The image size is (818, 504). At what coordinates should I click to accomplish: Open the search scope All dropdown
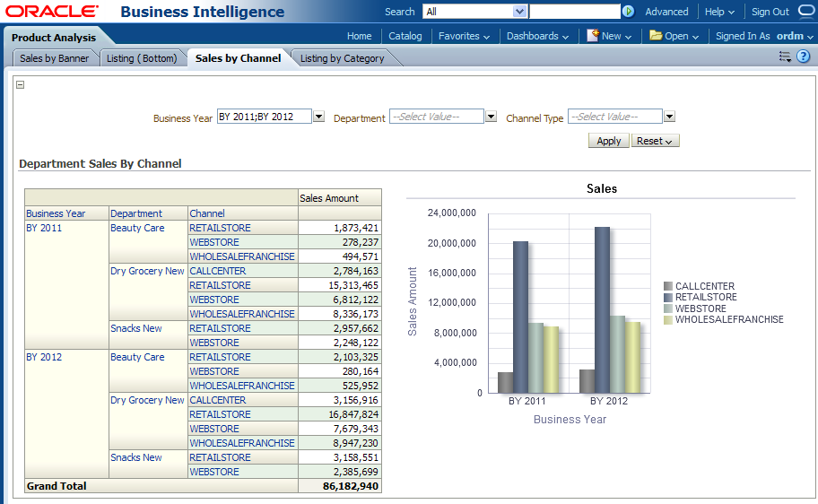[x=519, y=12]
